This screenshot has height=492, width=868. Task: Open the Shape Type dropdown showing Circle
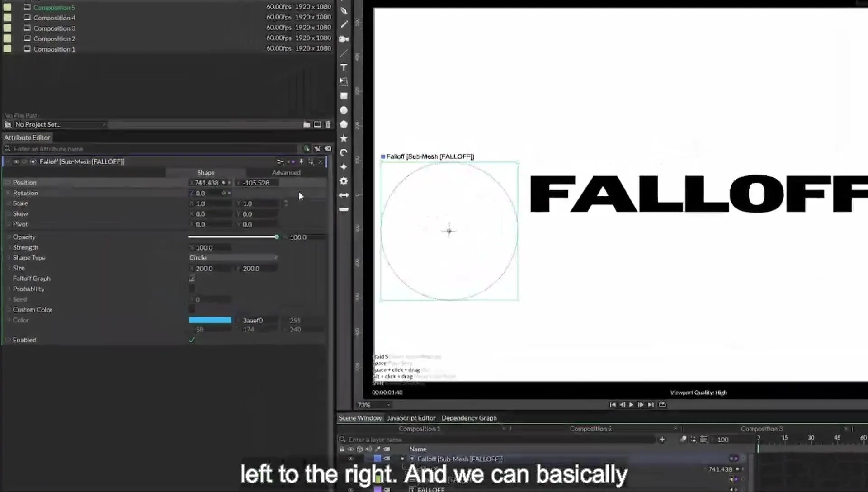coord(233,258)
